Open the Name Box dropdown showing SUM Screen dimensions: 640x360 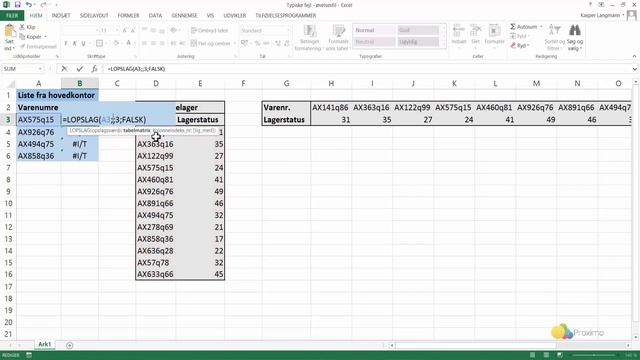(x=40, y=69)
